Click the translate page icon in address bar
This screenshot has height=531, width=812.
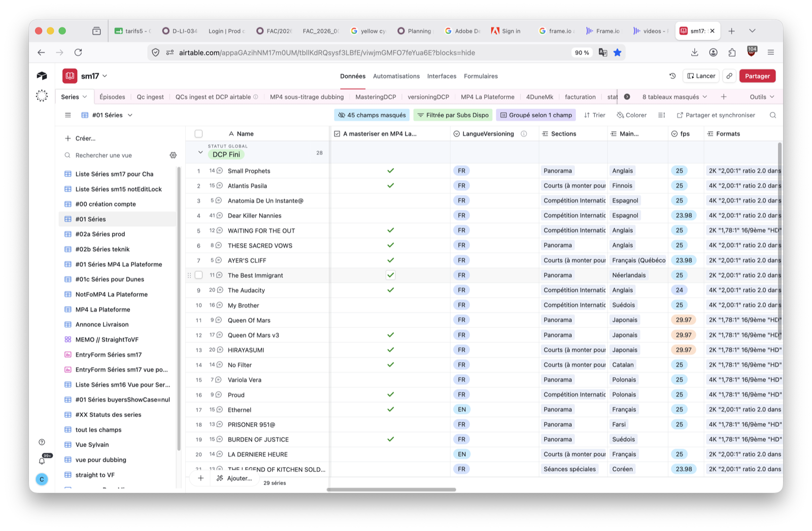coord(603,52)
